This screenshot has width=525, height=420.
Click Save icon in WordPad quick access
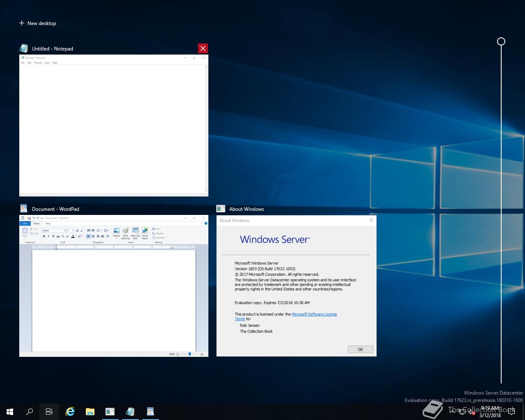[x=29, y=218]
